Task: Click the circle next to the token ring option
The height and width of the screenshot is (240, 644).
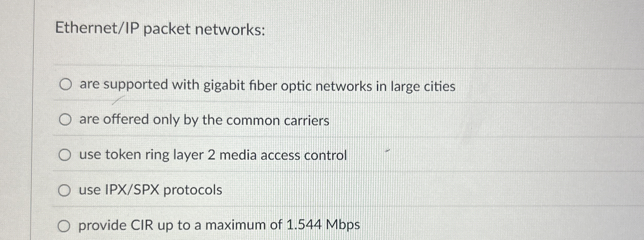Action: (65, 155)
